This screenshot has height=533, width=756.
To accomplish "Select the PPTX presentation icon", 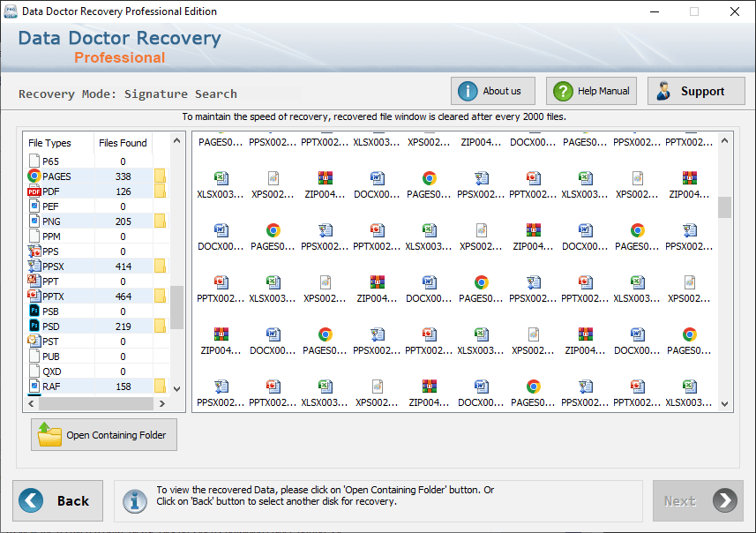I will click(34, 296).
